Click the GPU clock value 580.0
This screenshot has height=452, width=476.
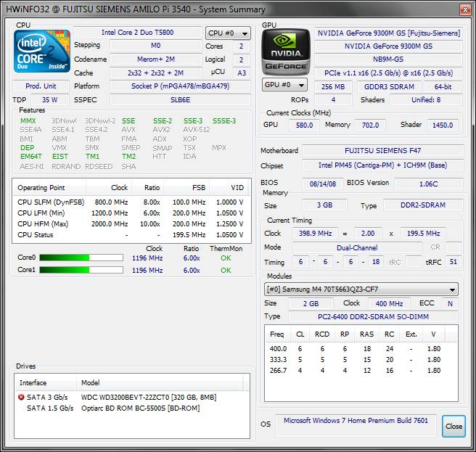tap(304, 125)
